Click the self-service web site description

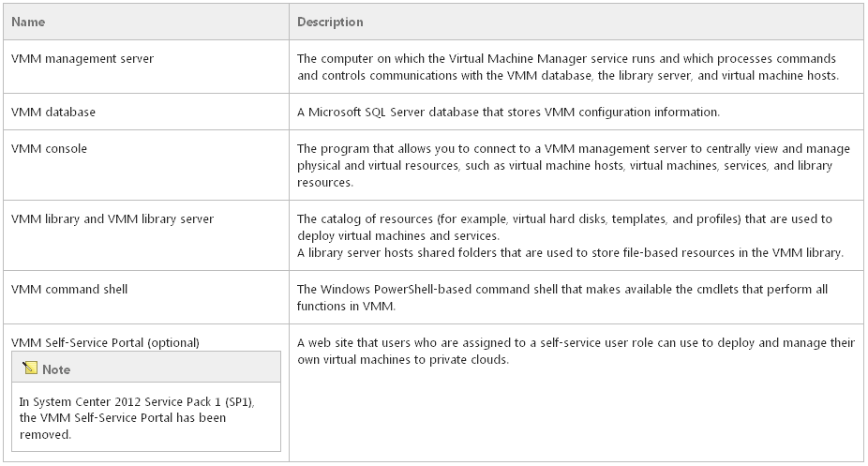click(x=576, y=351)
